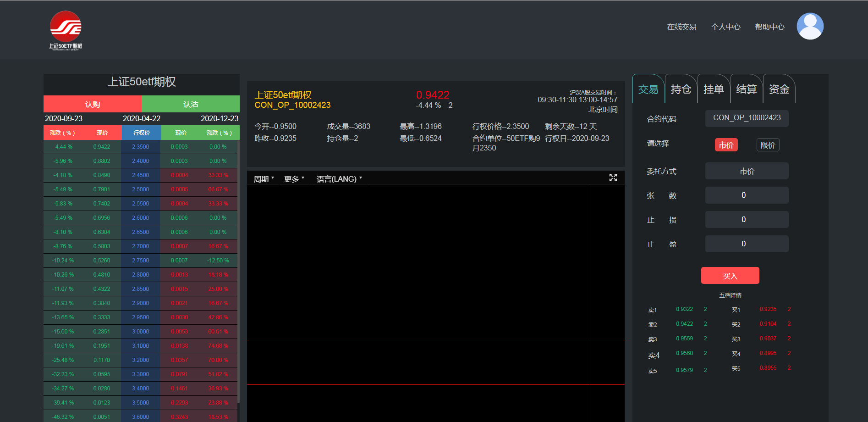
Task: Open the user avatar profile icon
Action: (810, 26)
